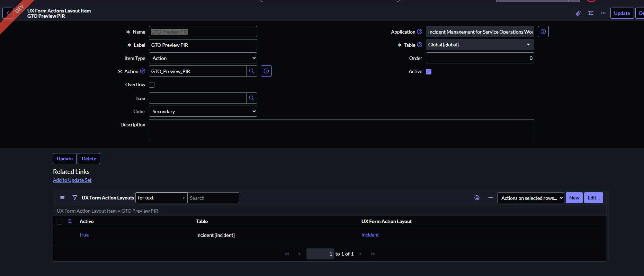Viewport: 644px width, 276px height.
Task: Open the attachments paperclip icon
Action: [578, 13]
